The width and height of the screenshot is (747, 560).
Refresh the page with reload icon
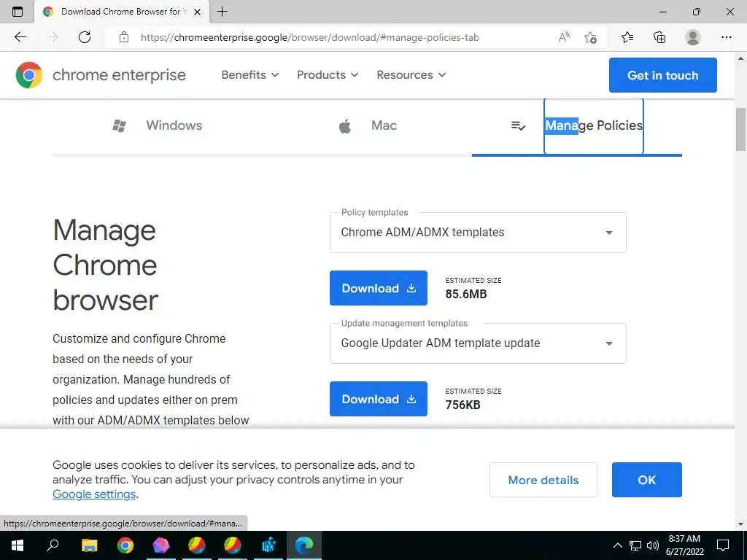pyautogui.click(x=85, y=37)
